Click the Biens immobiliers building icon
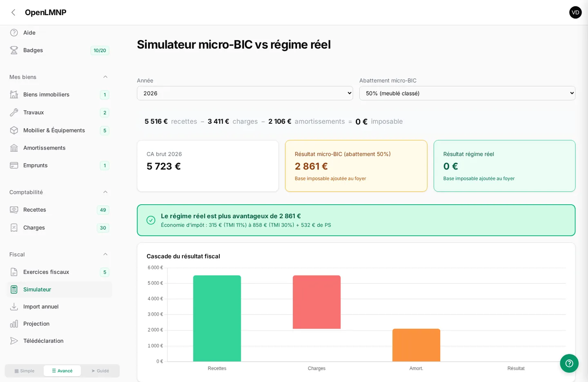588x382 pixels. click(14, 94)
